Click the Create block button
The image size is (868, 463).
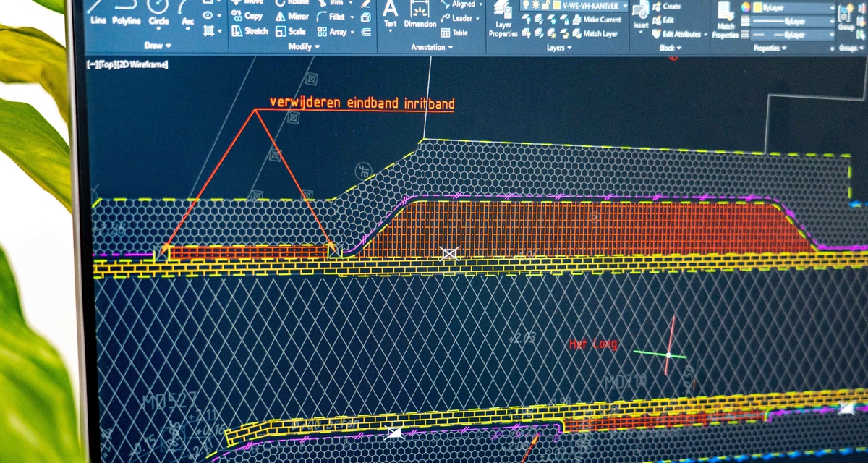click(x=666, y=7)
